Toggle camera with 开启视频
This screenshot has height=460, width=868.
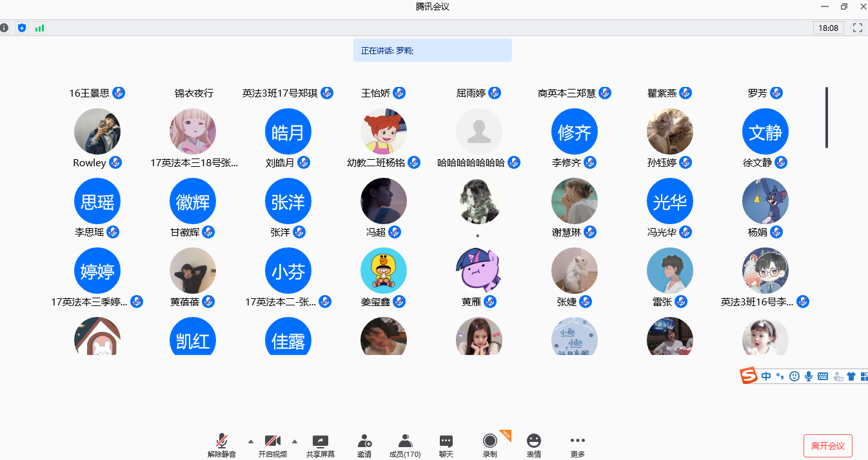click(x=272, y=441)
